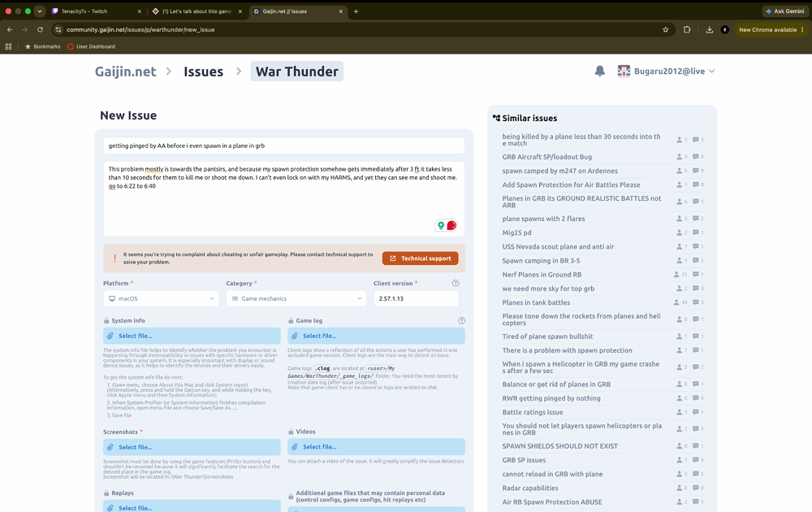The width and height of the screenshot is (812, 512).
Task: Open similar issue 'GRB SP issues'
Action: 524,460
